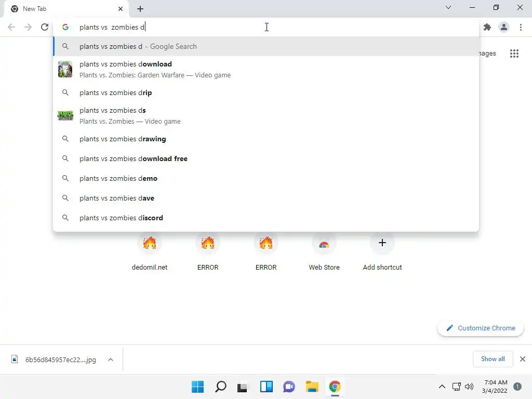Click search icon beside 'drawing' suggestion
This screenshot has height=399, width=532.
pyautogui.click(x=65, y=139)
